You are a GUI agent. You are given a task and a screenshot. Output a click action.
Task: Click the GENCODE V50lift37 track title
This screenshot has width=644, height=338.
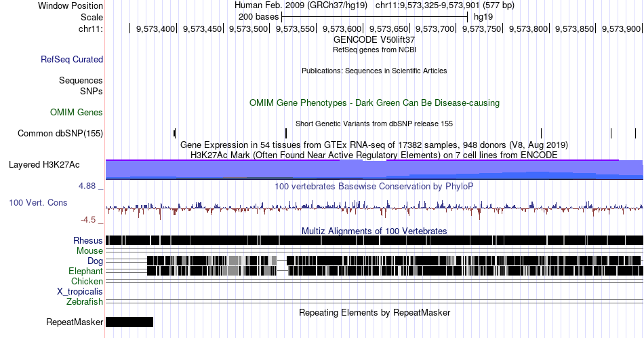click(x=374, y=40)
